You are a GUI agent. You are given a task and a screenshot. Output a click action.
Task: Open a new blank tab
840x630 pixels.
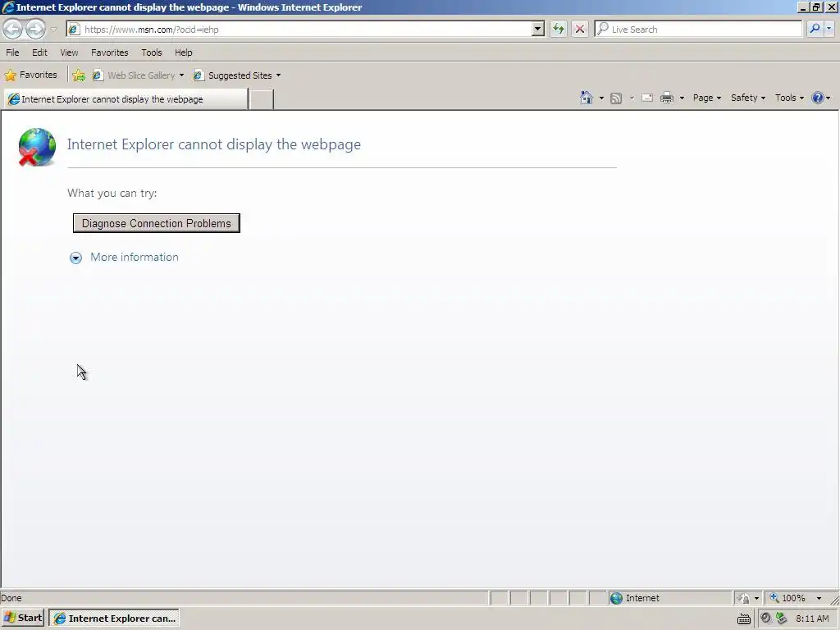[262, 99]
